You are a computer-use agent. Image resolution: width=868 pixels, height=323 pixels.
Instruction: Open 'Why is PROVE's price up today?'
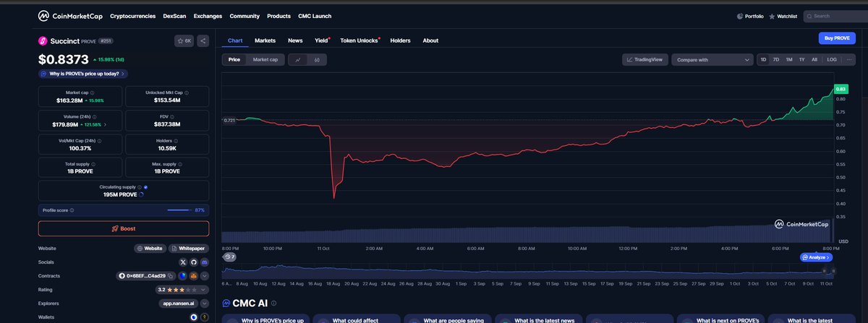tap(84, 74)
